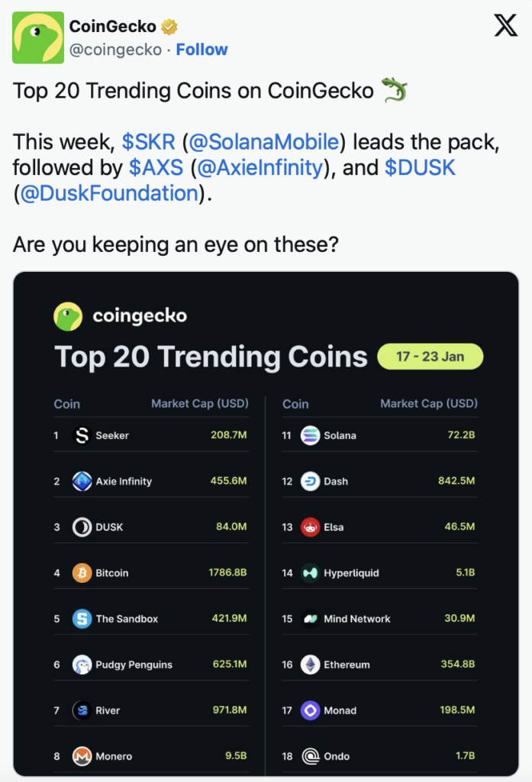The height and width of the screenshot is (782, 532).
Task: Open the @coingecko handle
Action: [x=116, y=49]
